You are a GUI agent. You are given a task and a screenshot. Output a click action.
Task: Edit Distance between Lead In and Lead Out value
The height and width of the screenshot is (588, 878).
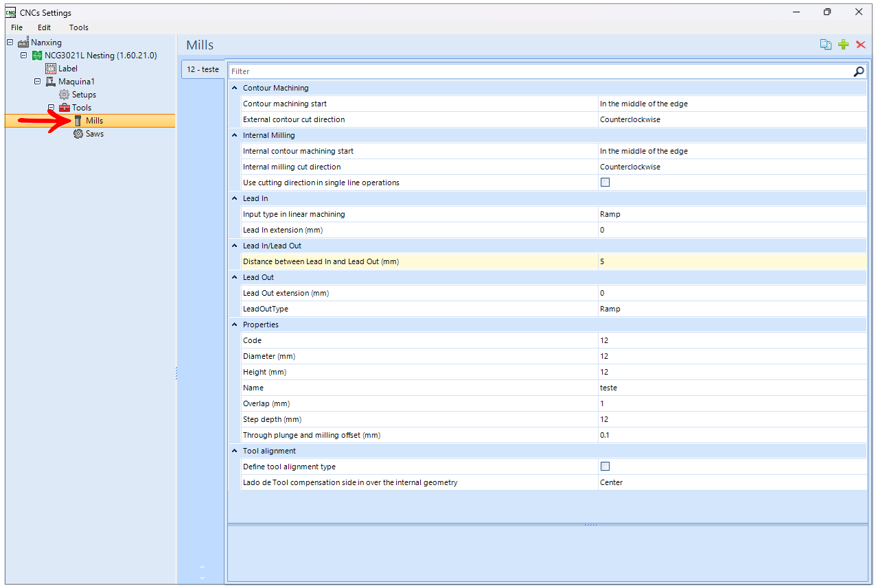coord(732,261)
